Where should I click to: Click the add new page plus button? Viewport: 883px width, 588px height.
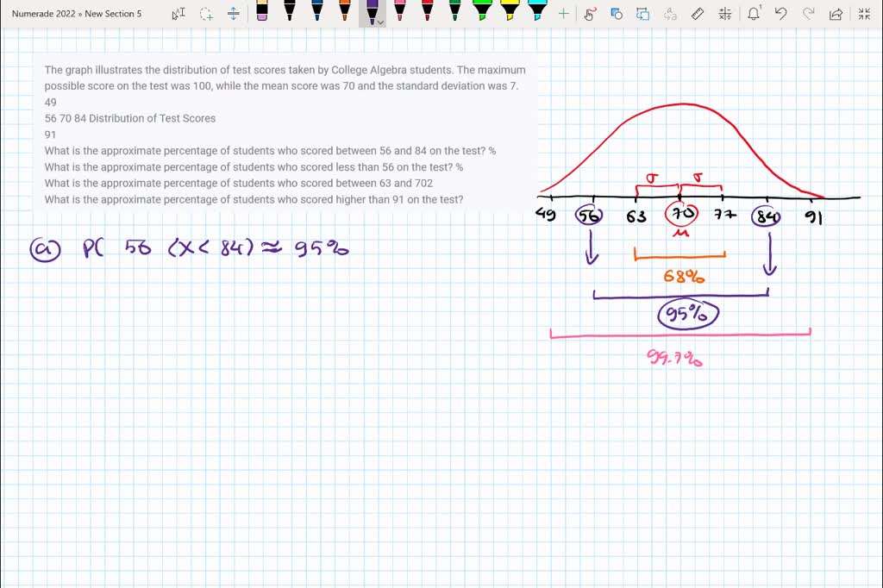[563, 13]
